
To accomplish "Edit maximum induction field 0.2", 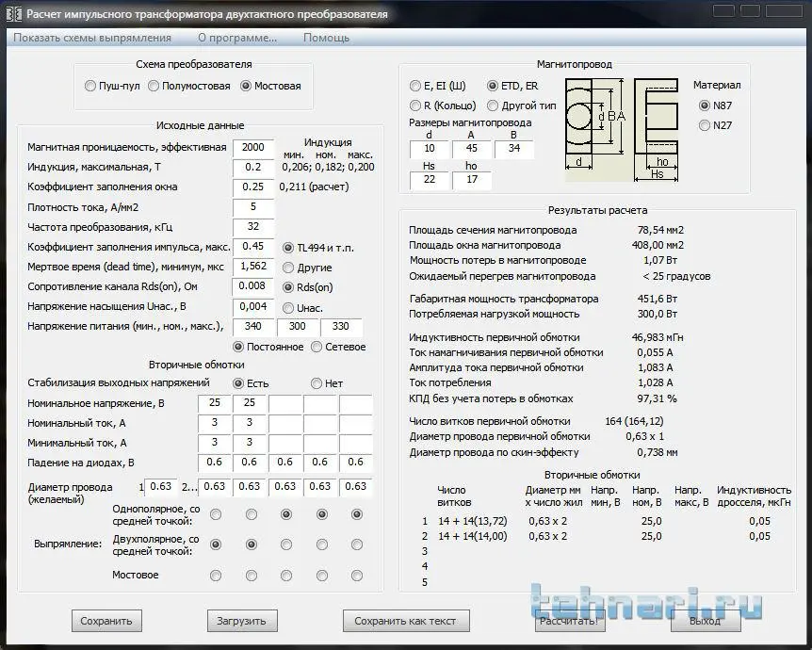I will 253,168.
